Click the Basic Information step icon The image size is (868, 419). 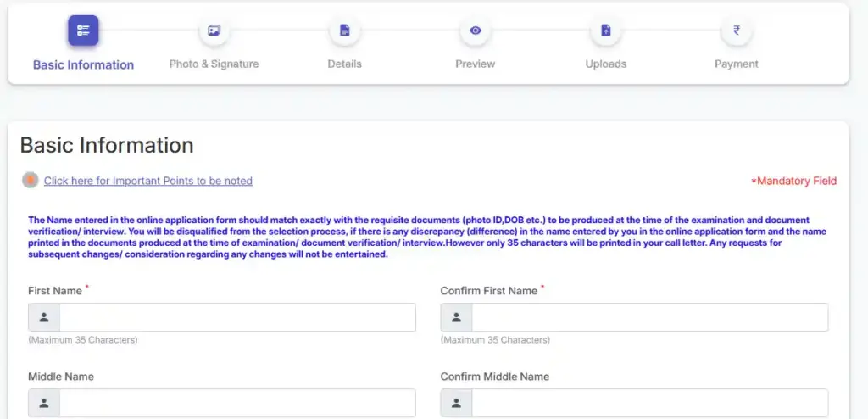(x=83, y=31)
